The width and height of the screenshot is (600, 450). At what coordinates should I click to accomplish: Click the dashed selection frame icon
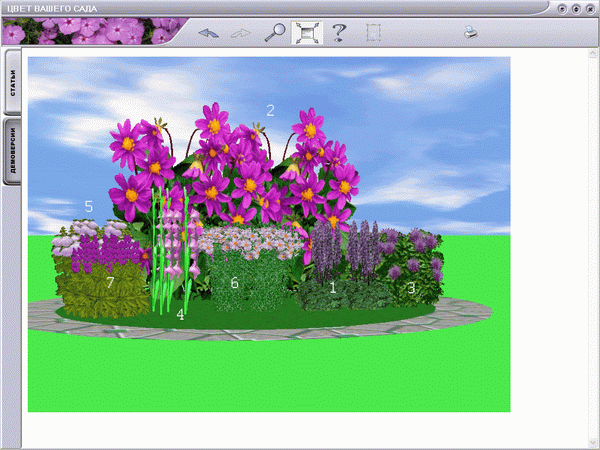373,33
